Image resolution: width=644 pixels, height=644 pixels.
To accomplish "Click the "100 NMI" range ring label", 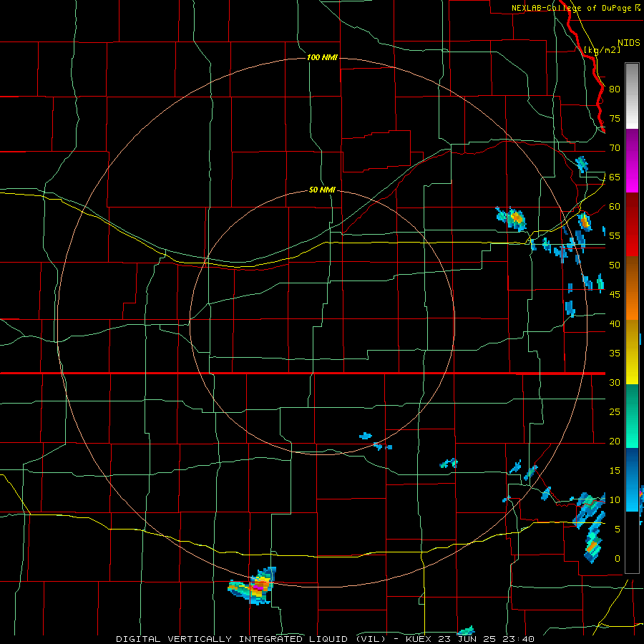I will 322,57.
